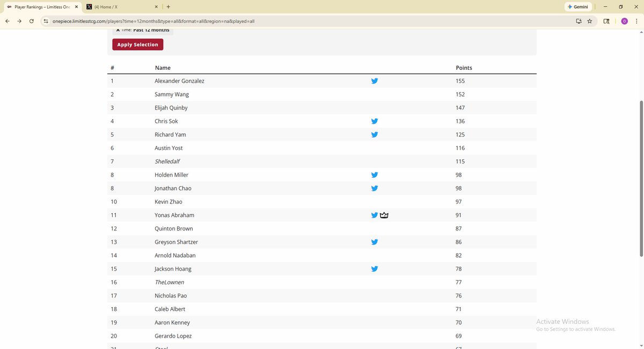The height and width of the screenshot is (349, 644).
Task: Open Elijah Quinby's player profile
Action: tap(171, 108)
